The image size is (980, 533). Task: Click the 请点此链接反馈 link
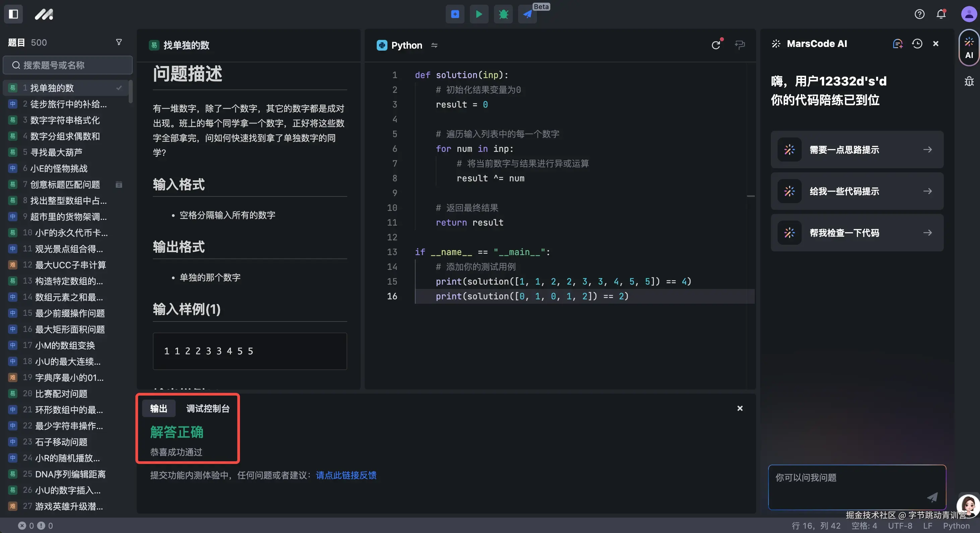tap(346, 475)
